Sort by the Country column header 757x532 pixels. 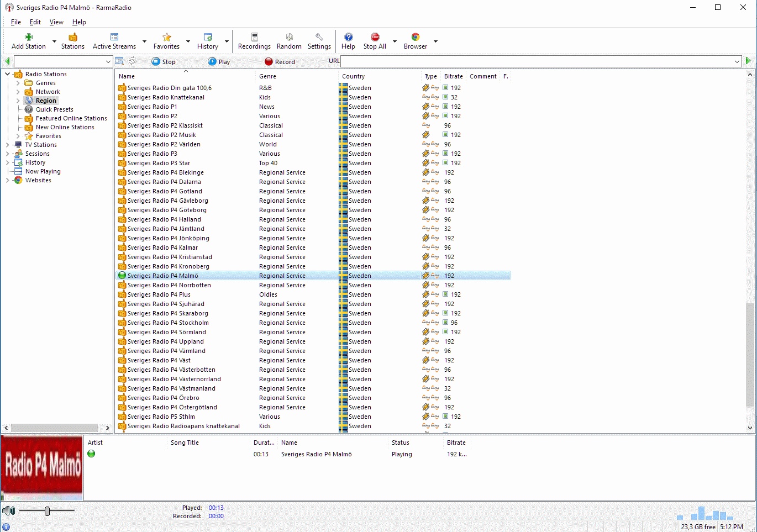(380, 76)
